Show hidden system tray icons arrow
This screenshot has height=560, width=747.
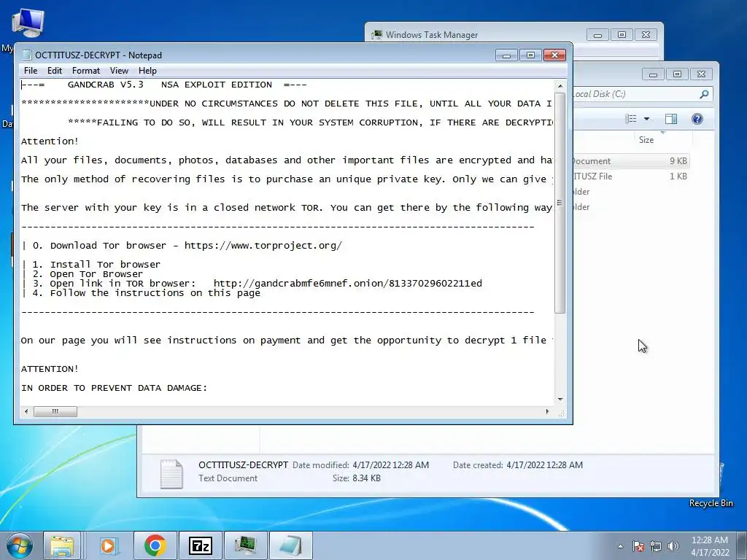[620, 546]
